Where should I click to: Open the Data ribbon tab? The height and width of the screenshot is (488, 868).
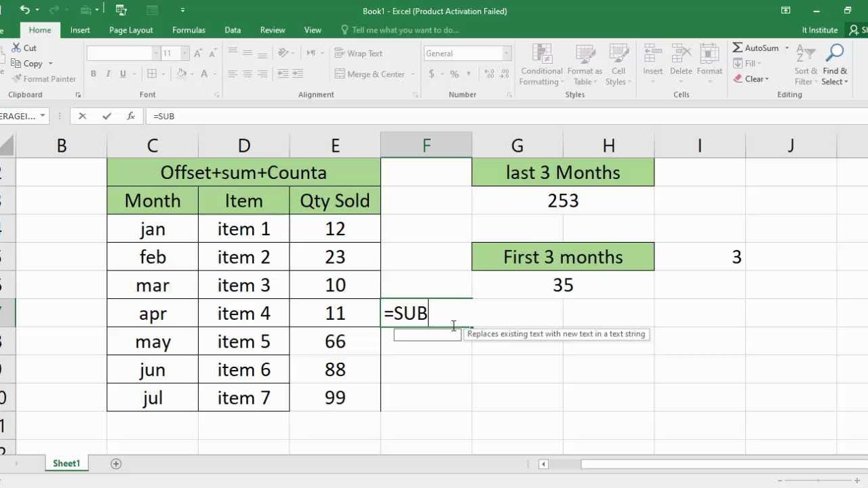[x=233, y=30]
